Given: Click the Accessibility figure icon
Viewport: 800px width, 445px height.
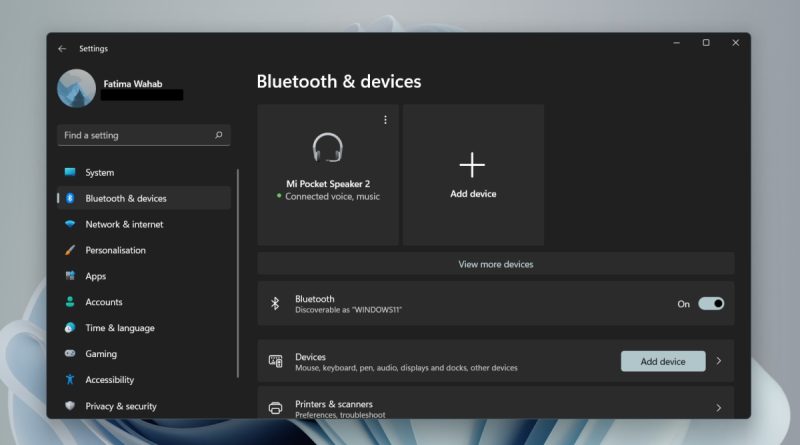Looking at the screenshot, I should click(70, 379).
